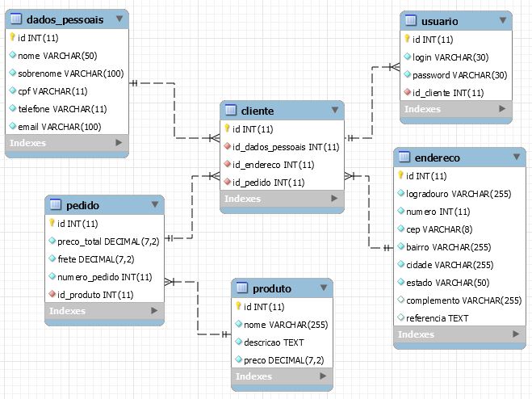Expand Indexes section of usuario

(502, 109)
